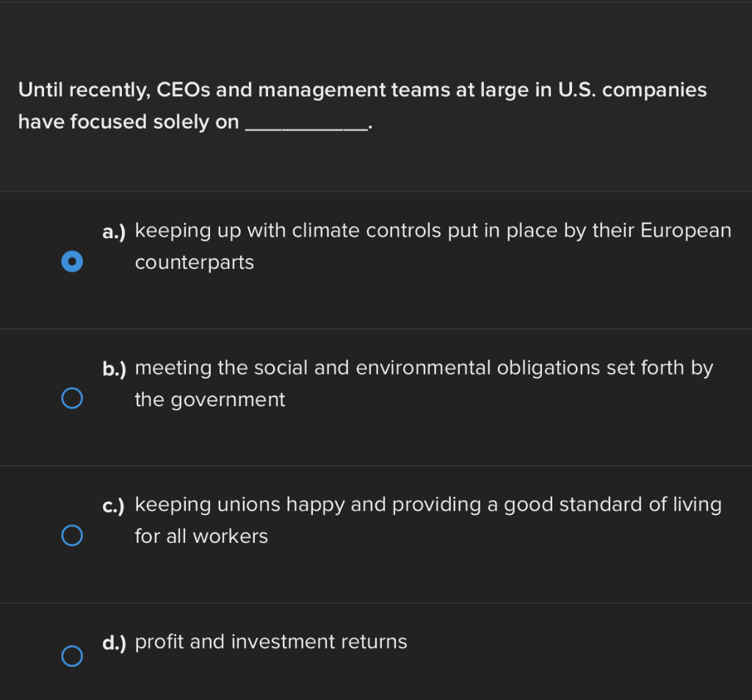Click the bold "b.)" option label
Image resolution: width=752 pixels, height=700 pixels.
(114, 369)
